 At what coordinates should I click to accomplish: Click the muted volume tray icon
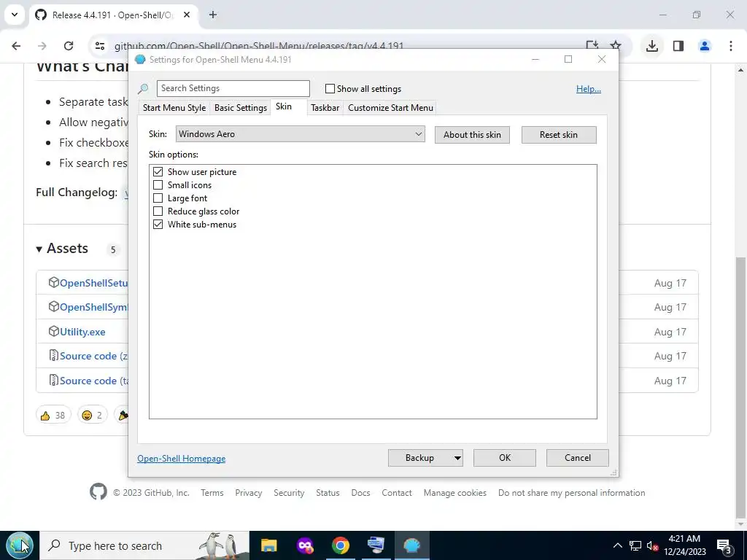(x=652, y=545)
